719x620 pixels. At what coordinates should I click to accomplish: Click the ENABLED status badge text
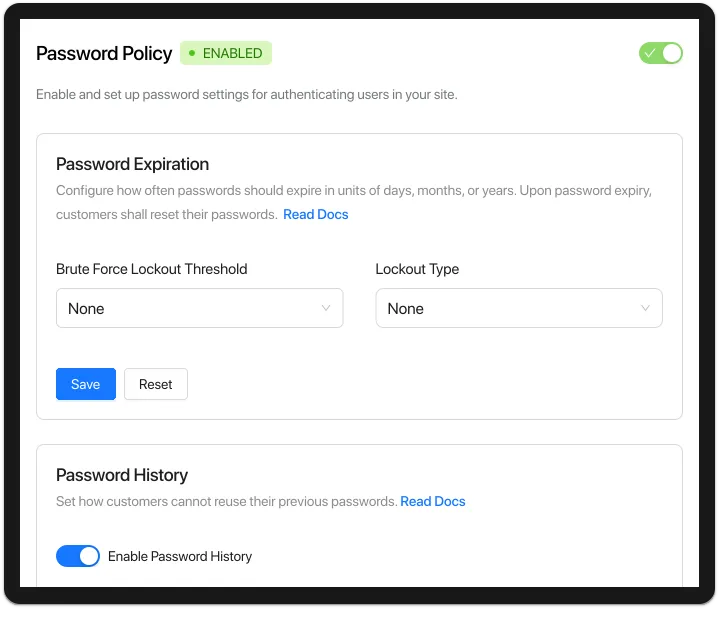point(232,53)
